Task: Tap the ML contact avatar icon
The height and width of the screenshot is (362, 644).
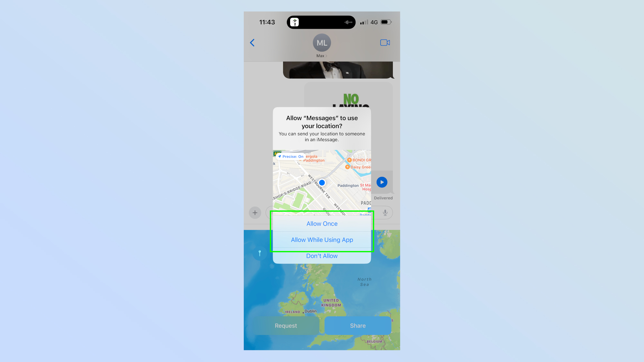Action: pyautogui.click(x=322, y=42)
